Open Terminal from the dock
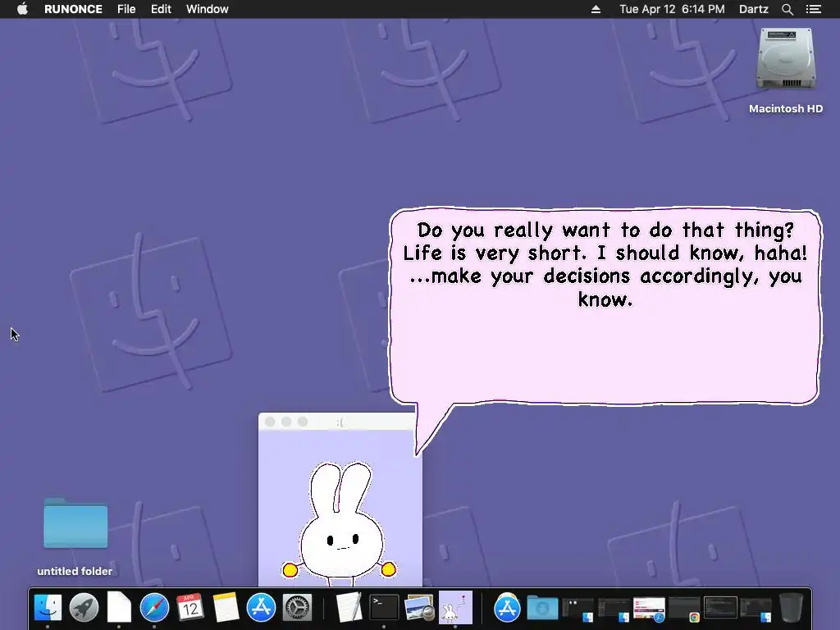840x630 pixels. click(384, 608)
